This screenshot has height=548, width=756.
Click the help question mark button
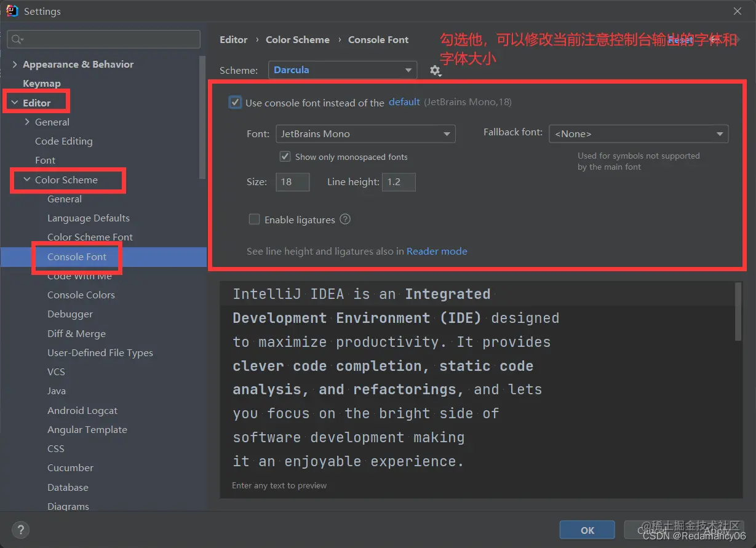point(20,530)
